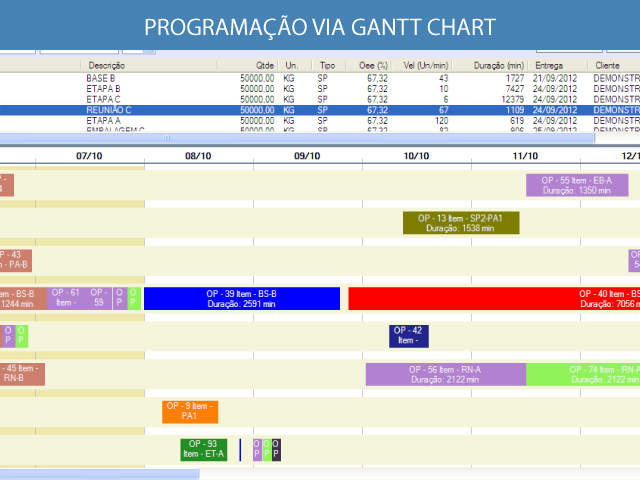
Task: Select the blue OP - 39 BS-B task bar
Action: tap(242, 298)
